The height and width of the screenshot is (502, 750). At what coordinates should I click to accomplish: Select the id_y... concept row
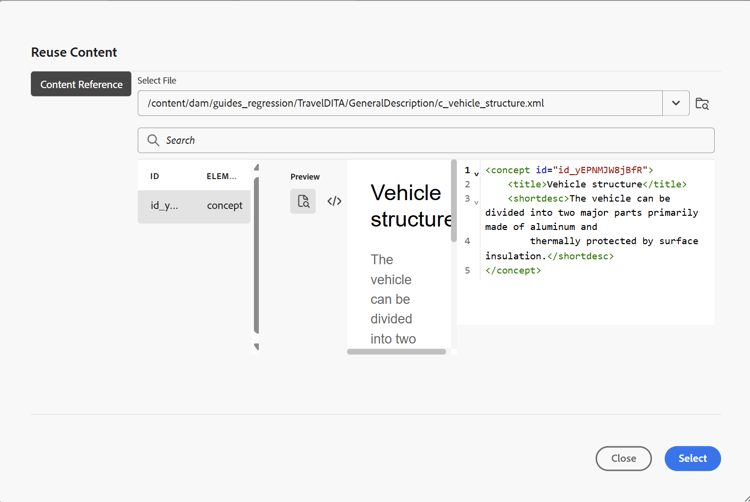pos(194,206)
